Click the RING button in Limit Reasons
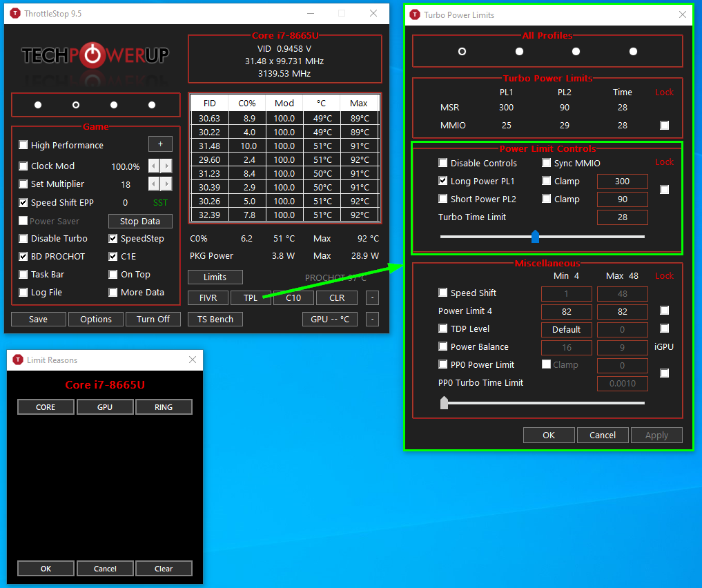The width and height of the screenshot is (702, 588). 164,407
